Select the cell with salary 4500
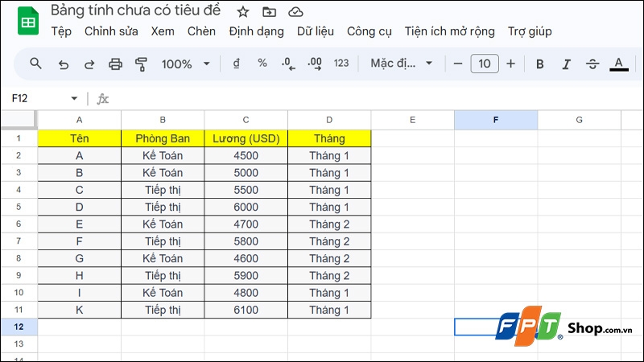644x362 pixels. tap(246, 155)
